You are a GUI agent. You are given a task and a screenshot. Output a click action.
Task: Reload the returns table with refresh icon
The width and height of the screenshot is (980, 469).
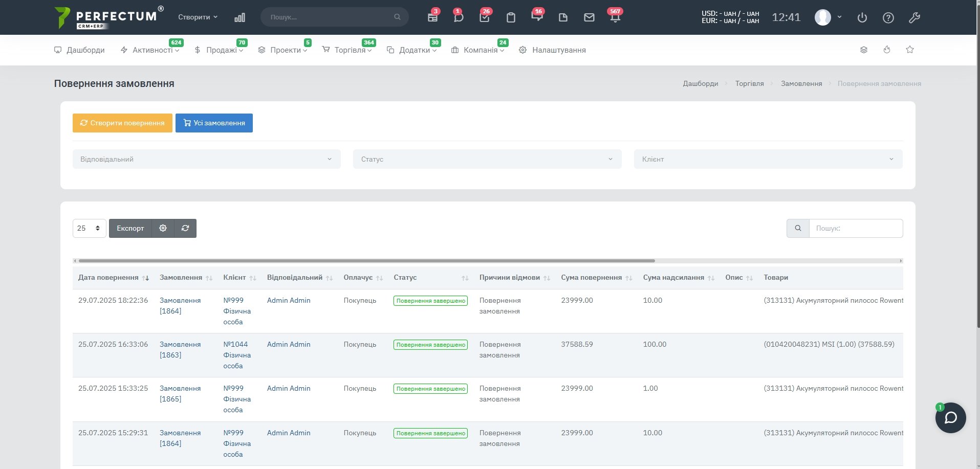(x=185, y=228)
